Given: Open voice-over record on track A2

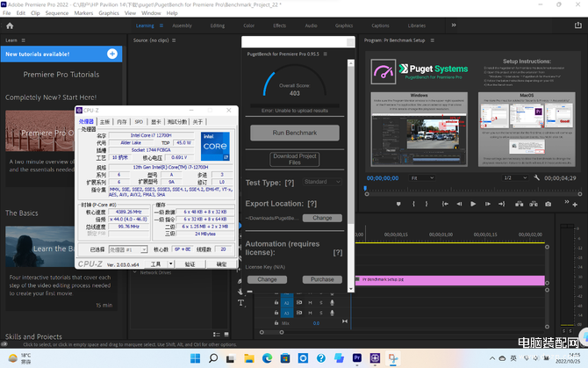Looking at the screenshot, I should click(x=332, y=303).
